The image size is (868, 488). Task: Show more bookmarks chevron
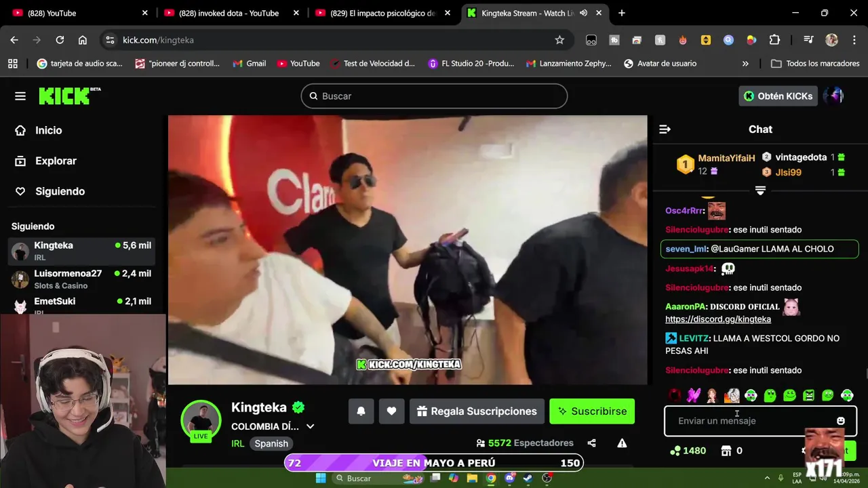tap(746, 64)
